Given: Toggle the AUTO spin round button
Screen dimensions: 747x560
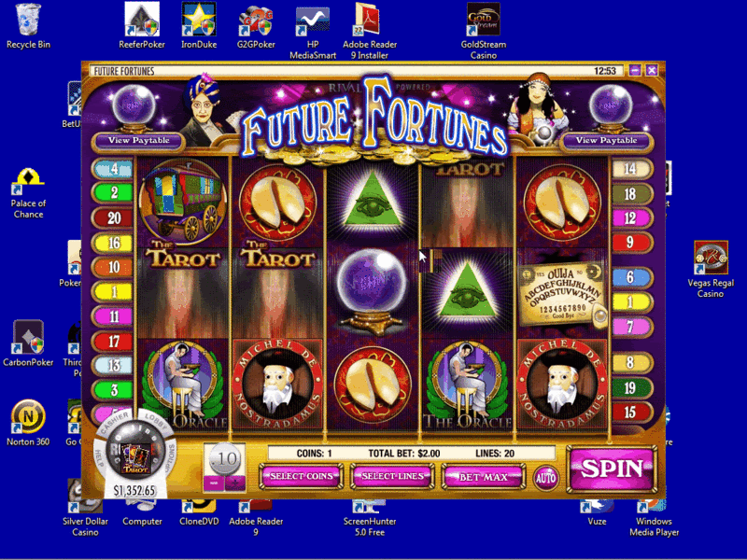Looking at the screenshot, I should coord(546,478).
